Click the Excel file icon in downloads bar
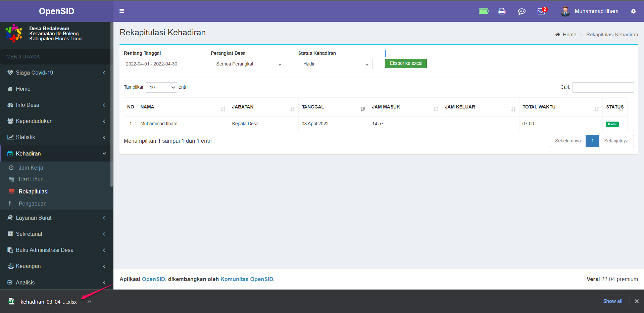 click(x=11, y=301)
